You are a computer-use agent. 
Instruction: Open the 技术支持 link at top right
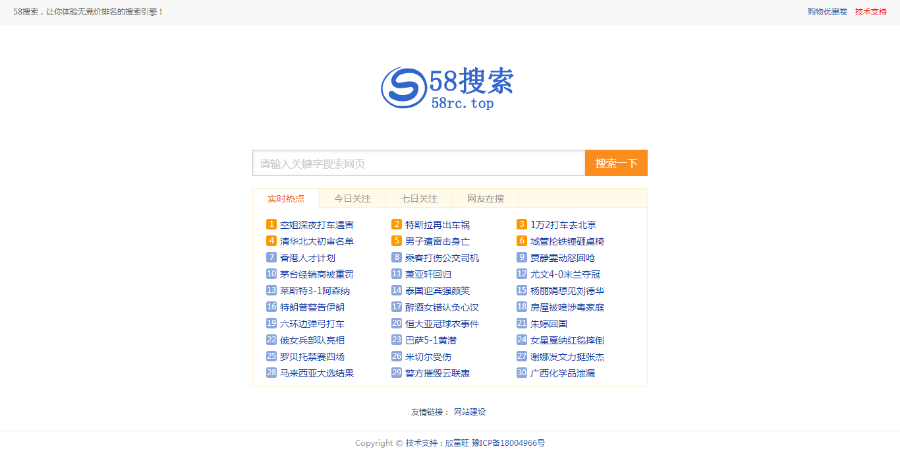pos(870,12)
